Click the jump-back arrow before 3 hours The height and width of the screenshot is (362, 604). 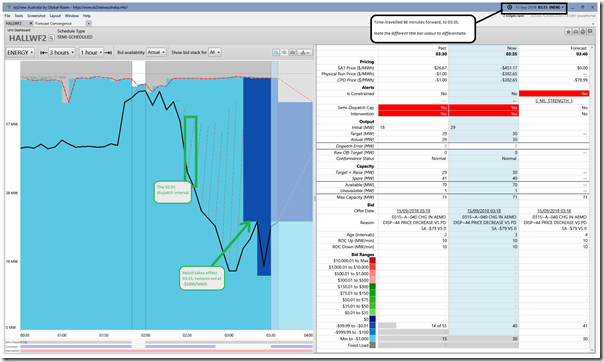[44, 52]
